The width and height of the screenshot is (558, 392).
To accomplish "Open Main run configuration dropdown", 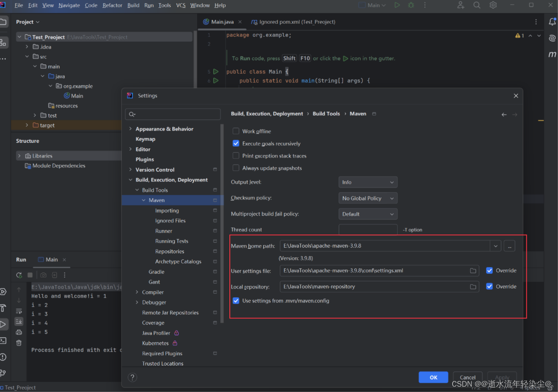I will tap(372, 5).
